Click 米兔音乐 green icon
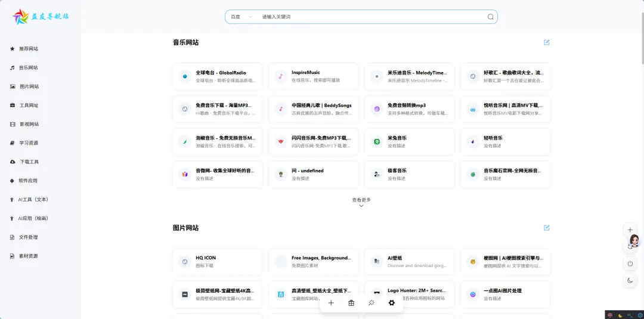Image resolution: width=644 pixels, height=319 pixels. [377, 142]
